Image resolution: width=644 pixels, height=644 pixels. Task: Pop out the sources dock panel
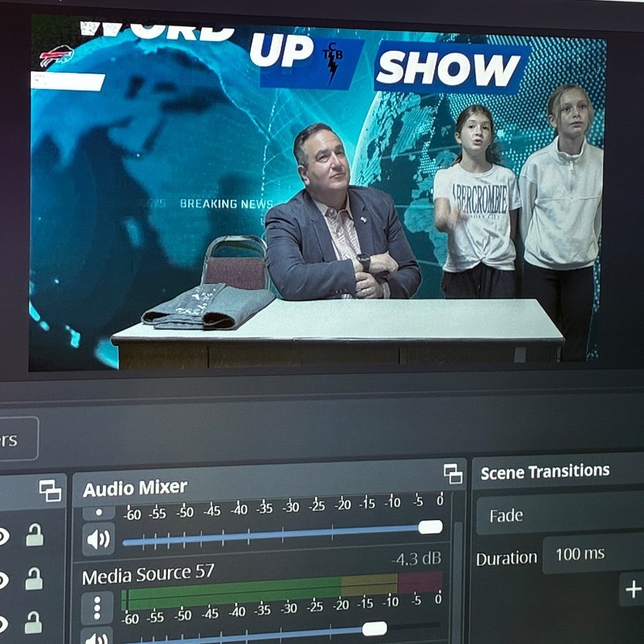50,491
